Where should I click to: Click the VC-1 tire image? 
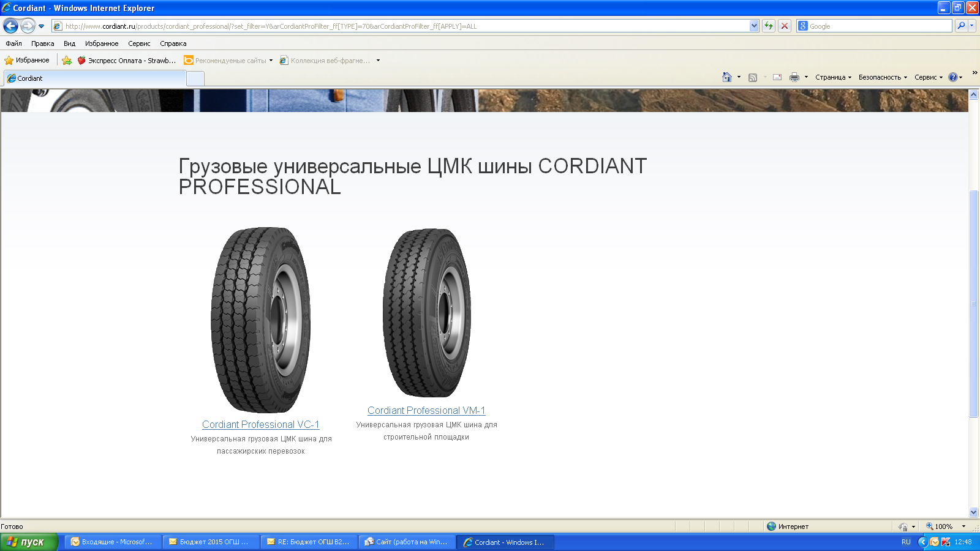[x=261, y=320]
